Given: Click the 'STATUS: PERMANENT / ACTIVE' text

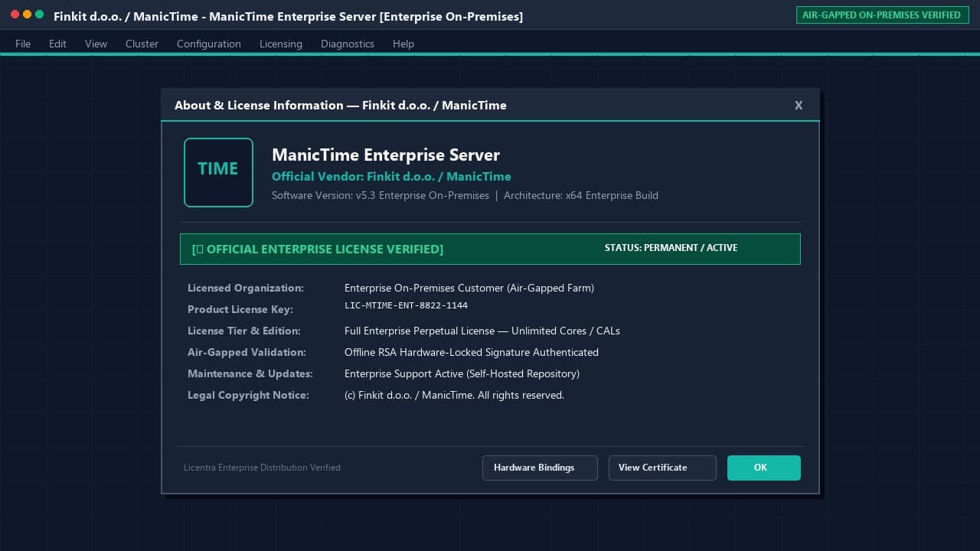Looking at the screenshot, I should [671, 248].
